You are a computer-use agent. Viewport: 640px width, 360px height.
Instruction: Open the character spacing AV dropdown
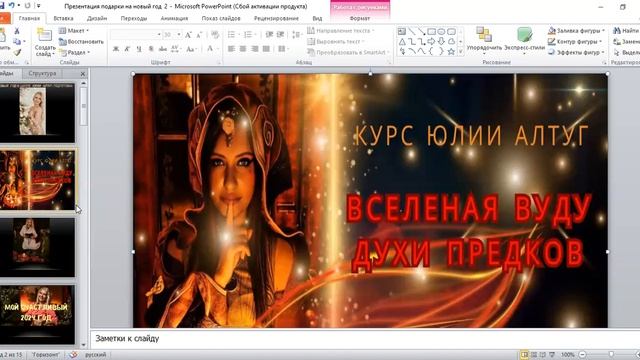[176, 49]
